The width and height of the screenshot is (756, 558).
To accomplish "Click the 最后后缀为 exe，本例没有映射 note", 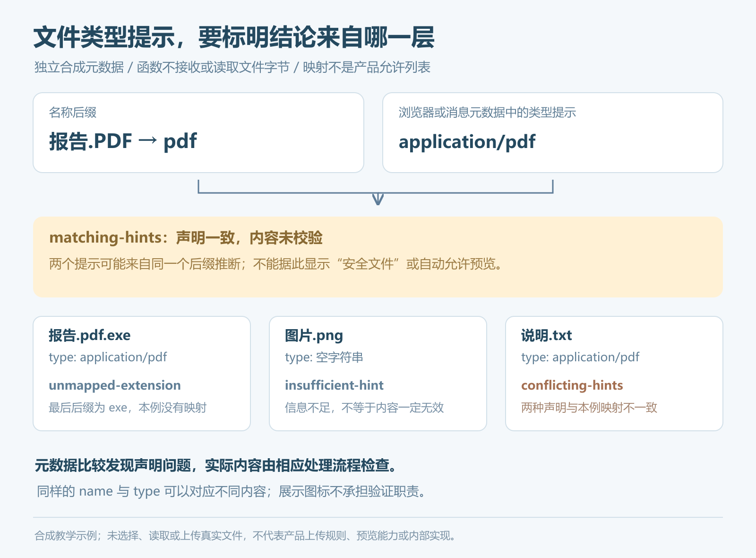I will 128,408.
